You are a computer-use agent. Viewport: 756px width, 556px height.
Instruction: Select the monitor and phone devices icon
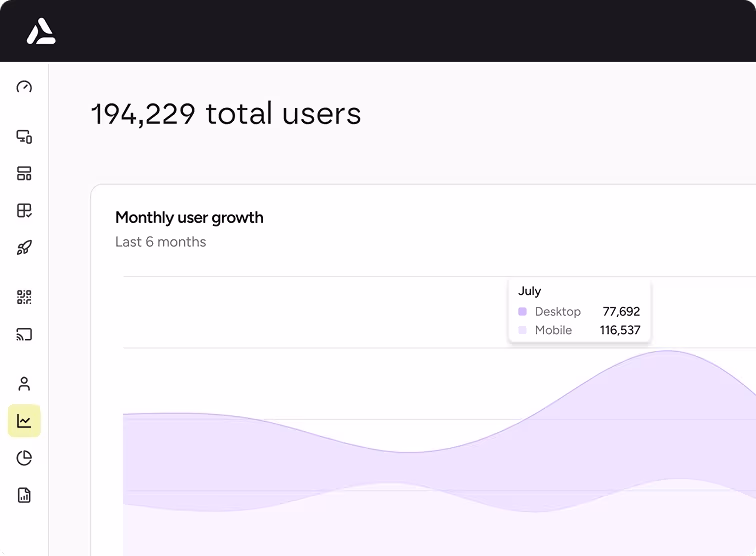coord(24,137)
